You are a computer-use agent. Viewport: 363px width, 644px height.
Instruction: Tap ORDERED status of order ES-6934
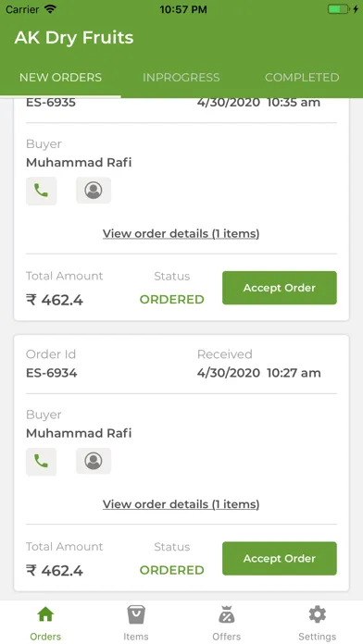pos(172,570)
